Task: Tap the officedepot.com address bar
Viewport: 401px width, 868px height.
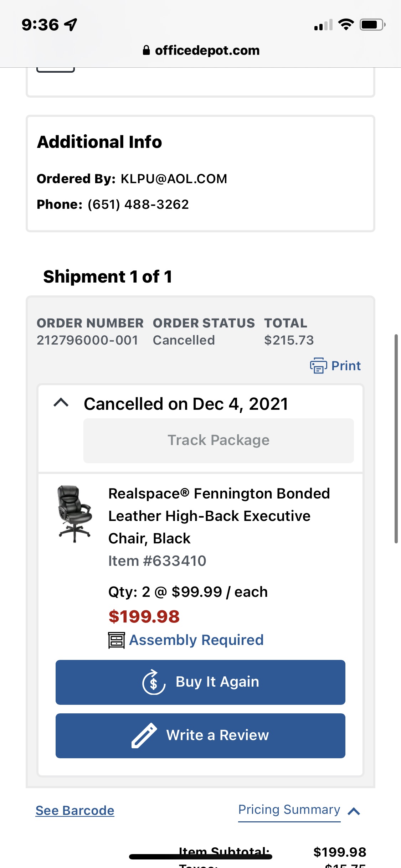Action: [200, 50]
